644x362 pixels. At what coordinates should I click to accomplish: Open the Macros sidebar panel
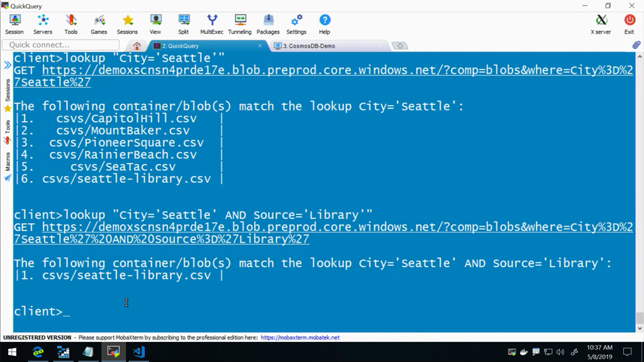[x=8, y=166]
